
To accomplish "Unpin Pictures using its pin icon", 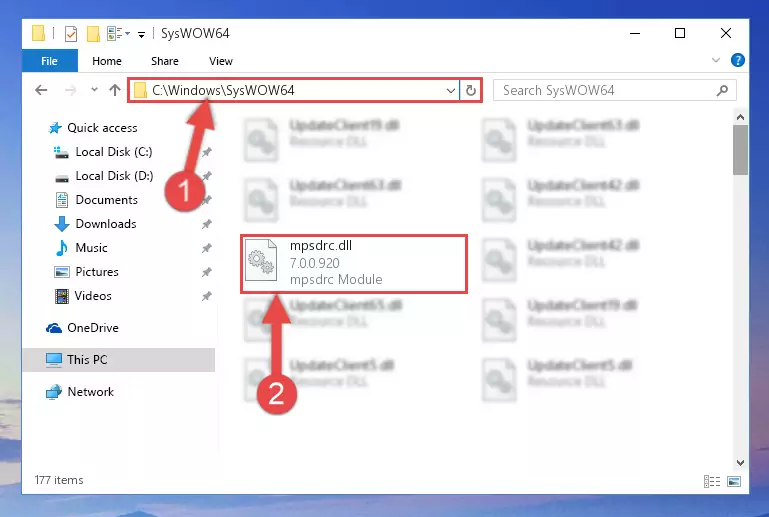I will [x=206, y=272].
